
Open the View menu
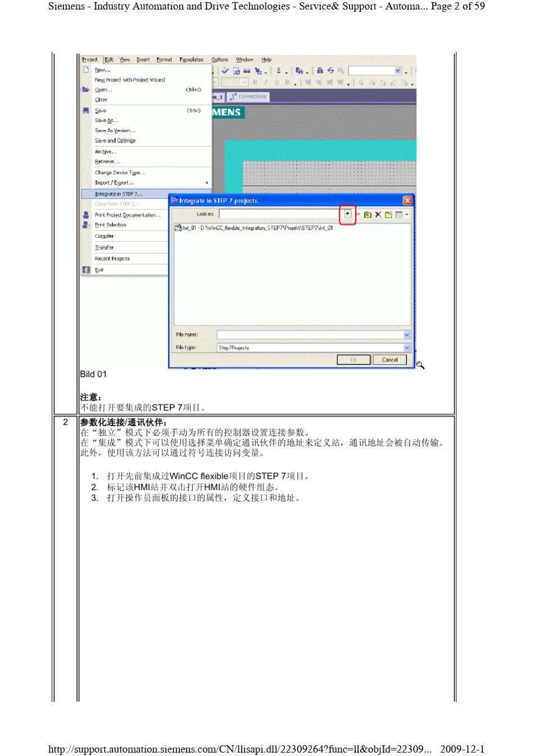(124, 60)
